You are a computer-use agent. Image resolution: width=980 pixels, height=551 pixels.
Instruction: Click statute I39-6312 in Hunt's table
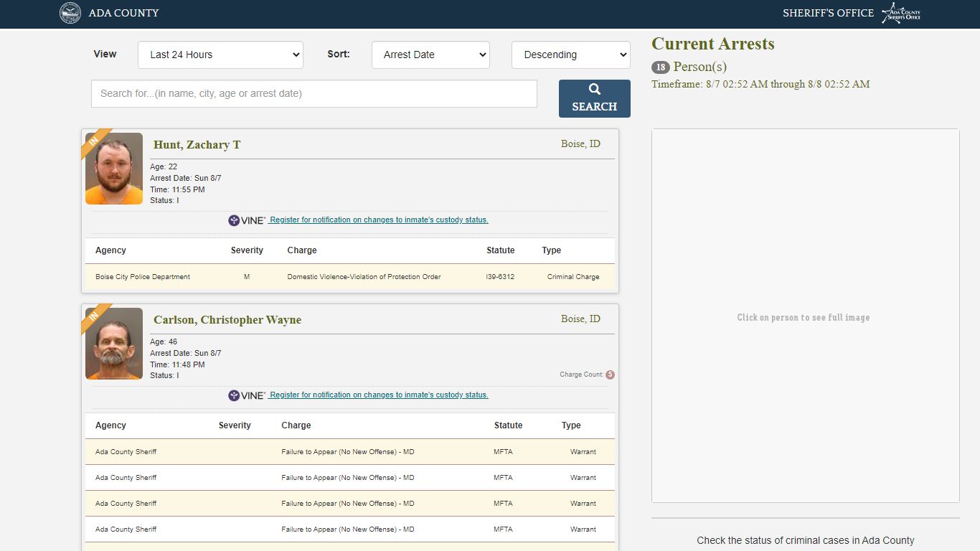click(500, 277)
